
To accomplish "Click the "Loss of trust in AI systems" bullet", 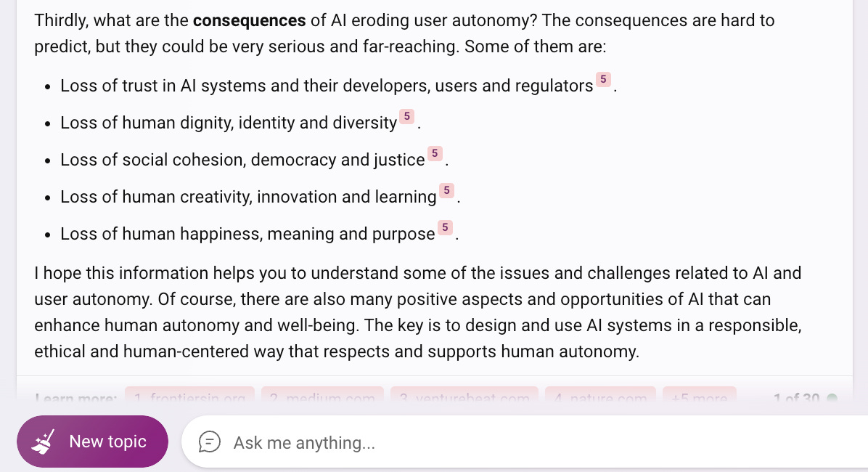I will (325, 86).
